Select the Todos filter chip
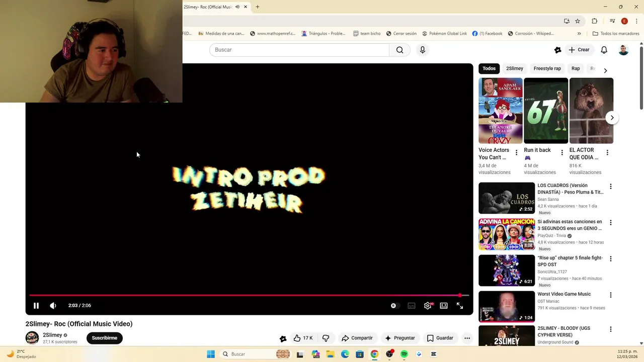 coord(489,68)
